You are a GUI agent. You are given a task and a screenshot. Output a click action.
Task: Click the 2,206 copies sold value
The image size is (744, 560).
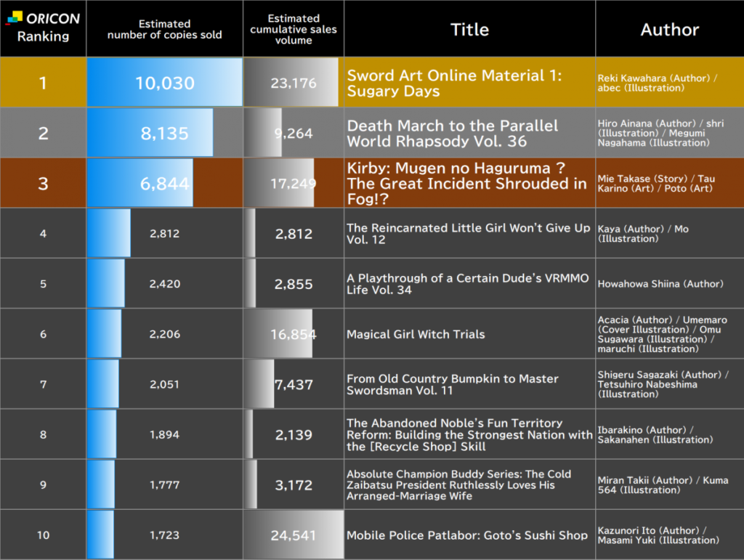165,334
